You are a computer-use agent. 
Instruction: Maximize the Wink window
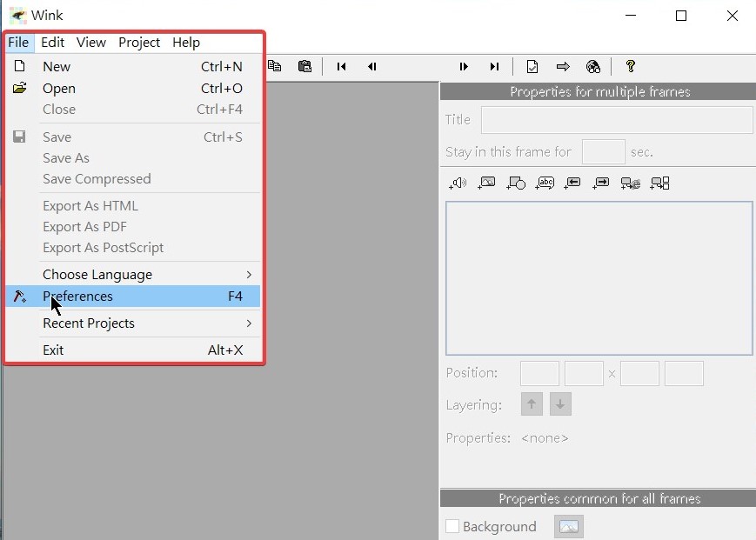pos(681,16)
